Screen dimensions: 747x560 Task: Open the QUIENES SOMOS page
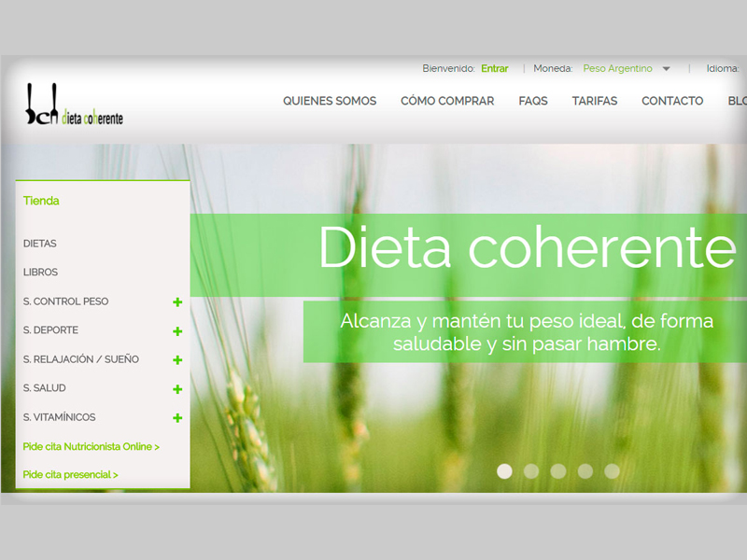tap(330, 101)
